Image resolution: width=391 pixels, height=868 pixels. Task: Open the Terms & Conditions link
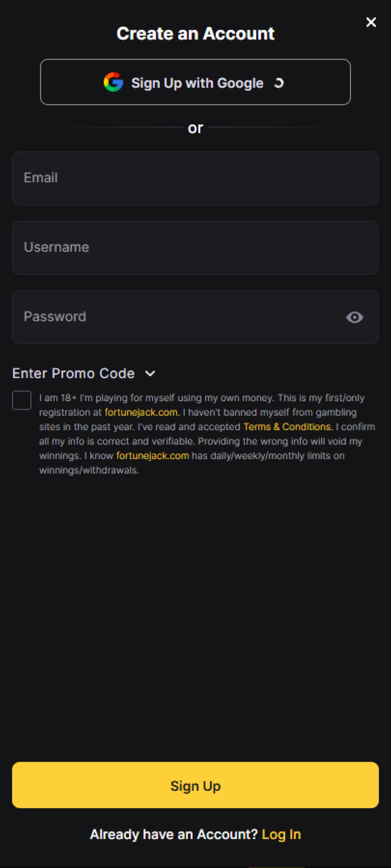[287, 427]
